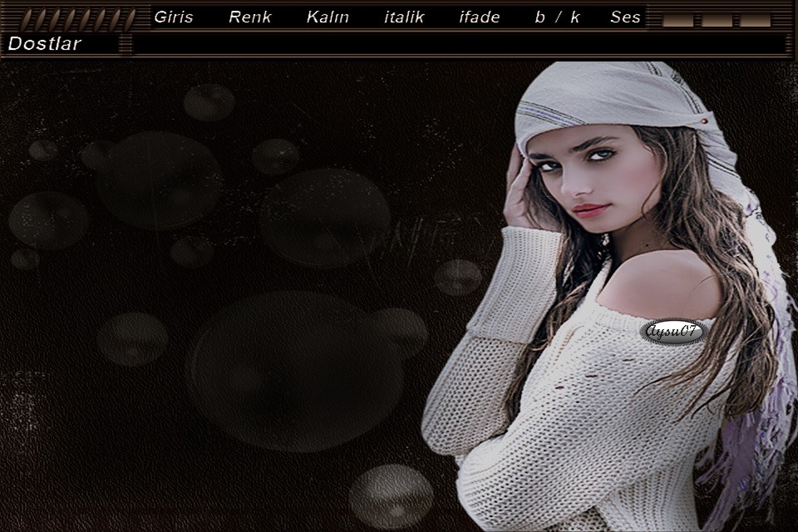This screenshot has height=532, width=798.
Task: Click the b / k option
Action: 557,17
